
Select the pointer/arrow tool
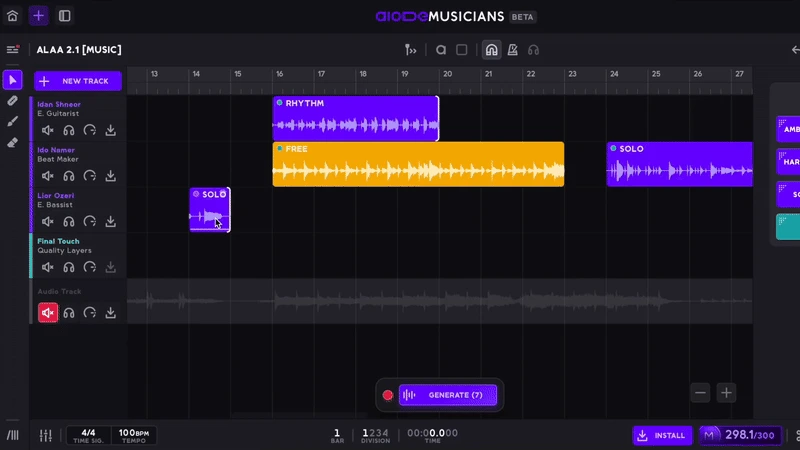pyautogui.click(x=12, y=80)
